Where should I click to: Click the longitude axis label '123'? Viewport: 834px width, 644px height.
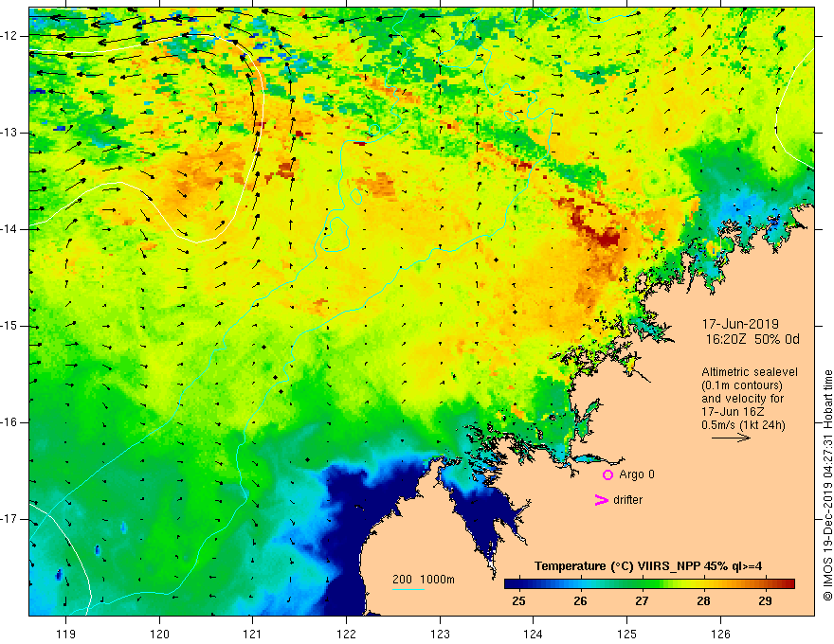coord(440,634)
